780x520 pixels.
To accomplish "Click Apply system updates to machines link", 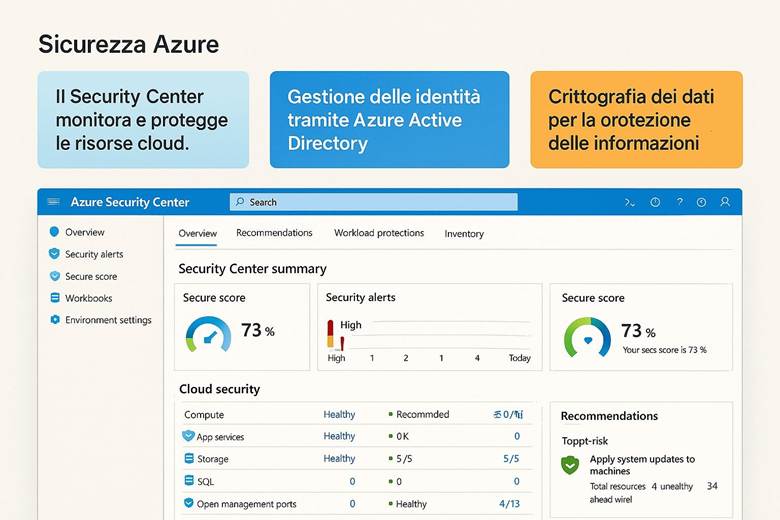I will click(x=642, y=465).
